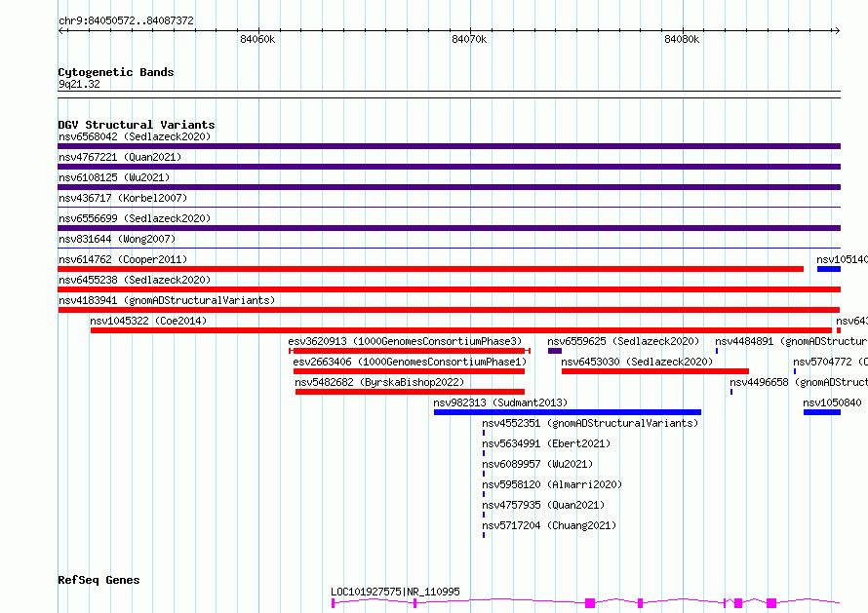Click the nsv4183941 (gnomADStructuralVariants) label
Screen dimensions: 868x613
tap(167, 300)
